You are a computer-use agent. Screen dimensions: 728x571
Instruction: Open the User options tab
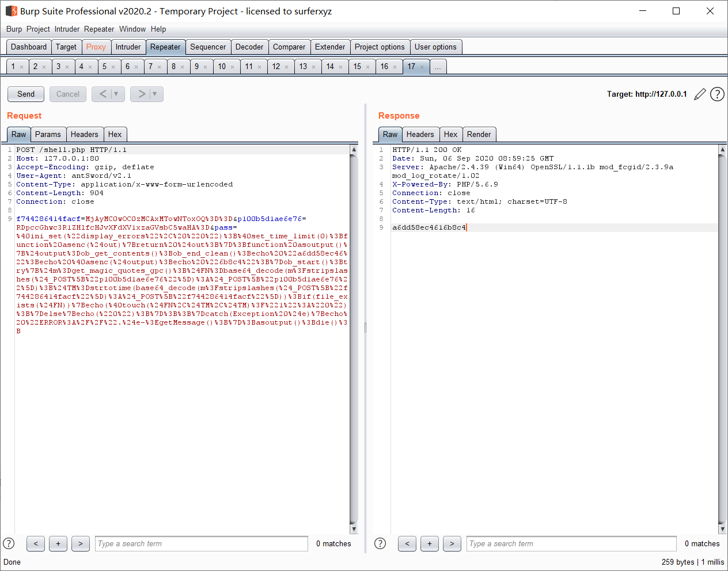[x=435, y=47]
